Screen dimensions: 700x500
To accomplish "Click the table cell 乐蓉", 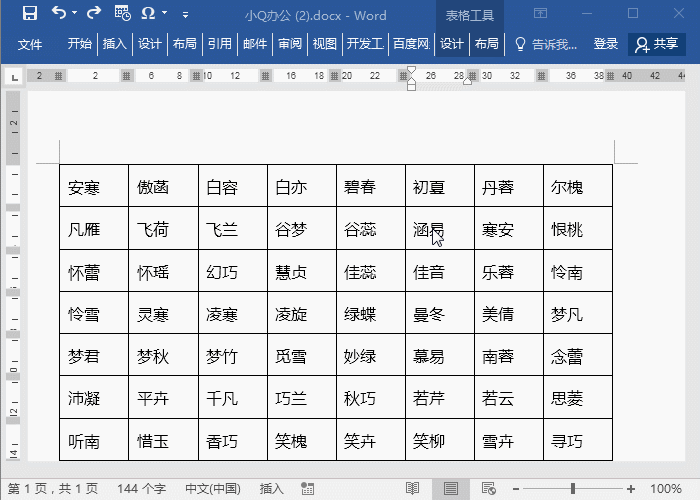I will (509, 271).
